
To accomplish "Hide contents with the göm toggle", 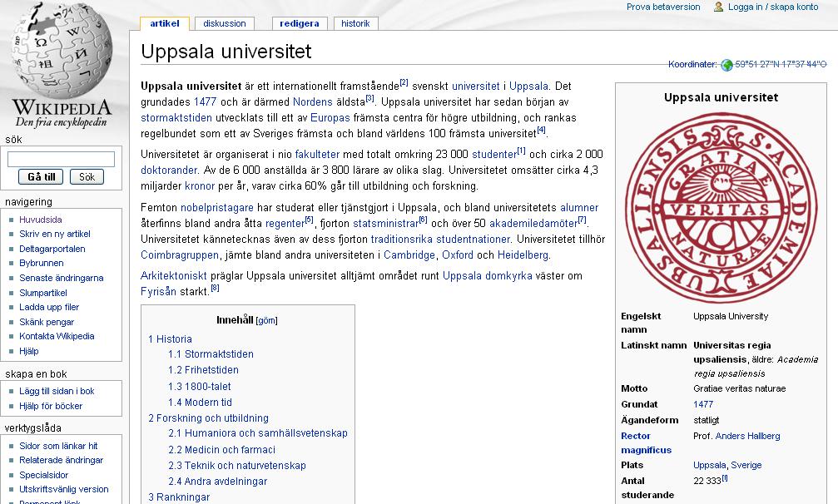I will point(266,320).
